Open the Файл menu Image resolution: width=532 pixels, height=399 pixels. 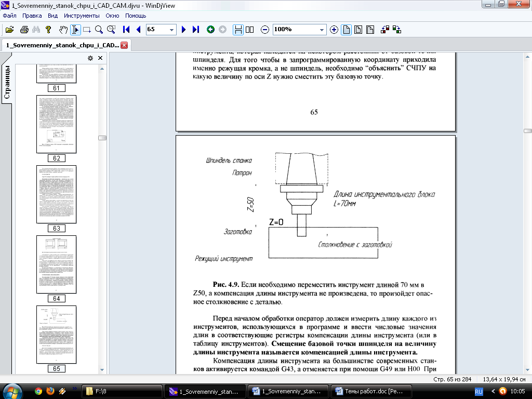pyautogui.click(x=9, y=16)
